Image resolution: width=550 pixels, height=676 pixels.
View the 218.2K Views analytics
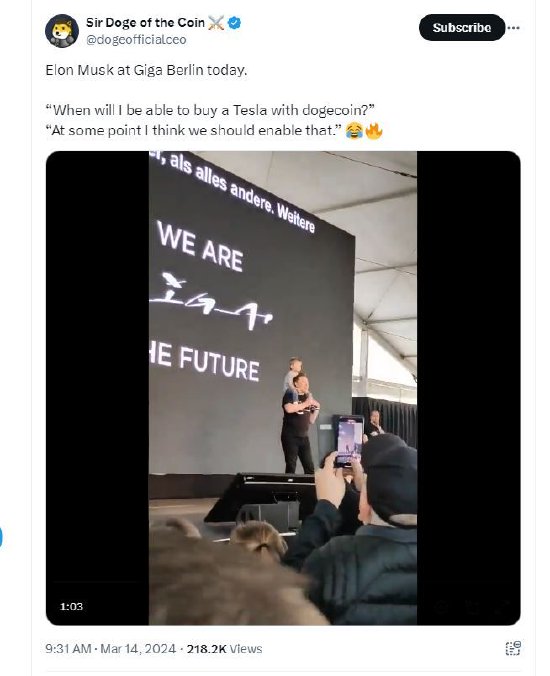coord(224,649)
